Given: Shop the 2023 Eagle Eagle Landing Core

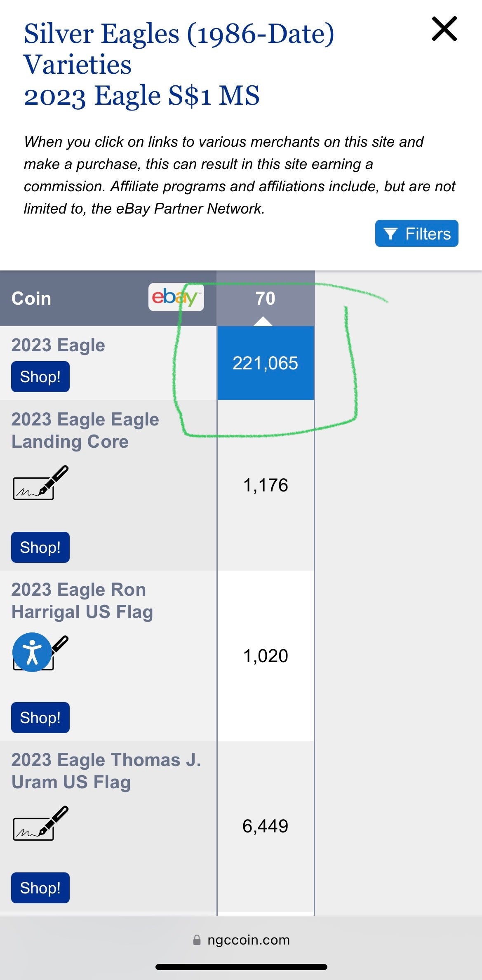Looking at the screenshot, I should 40,548.
